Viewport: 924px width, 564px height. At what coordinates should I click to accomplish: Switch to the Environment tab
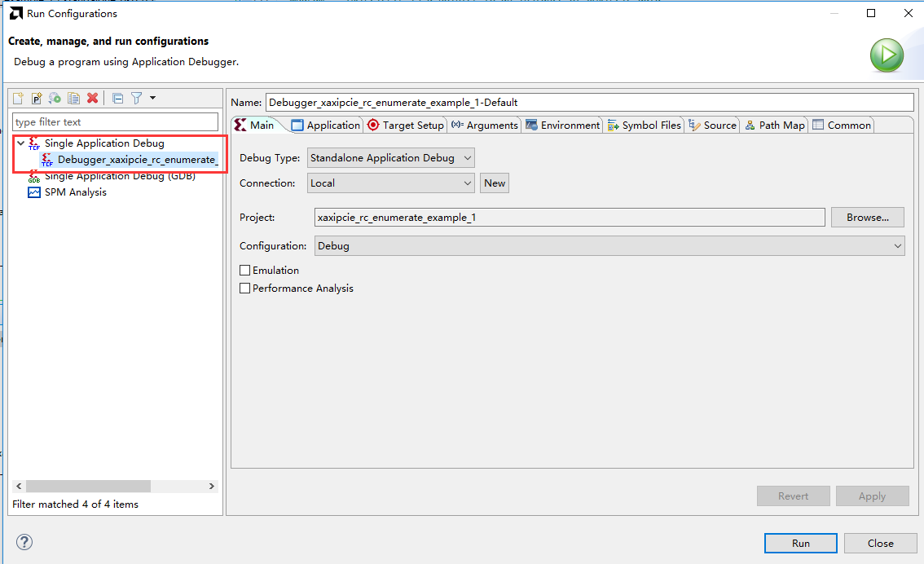563,125
